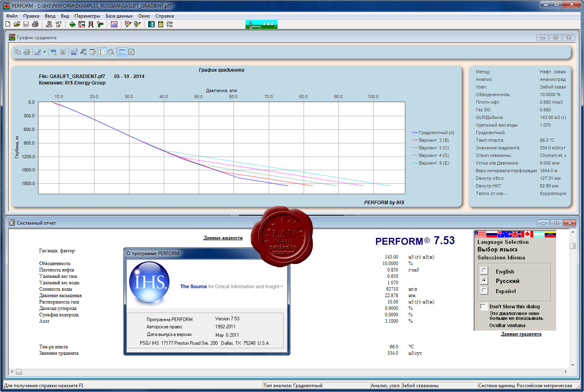Open the Справка menu
This screenshot has height=392, width=584.
click(x=165, y=16)
